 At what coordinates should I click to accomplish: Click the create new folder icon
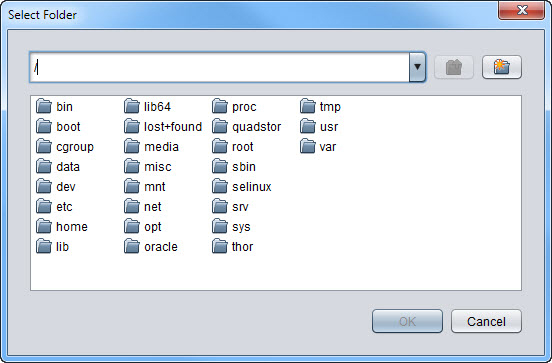[502, 67]
